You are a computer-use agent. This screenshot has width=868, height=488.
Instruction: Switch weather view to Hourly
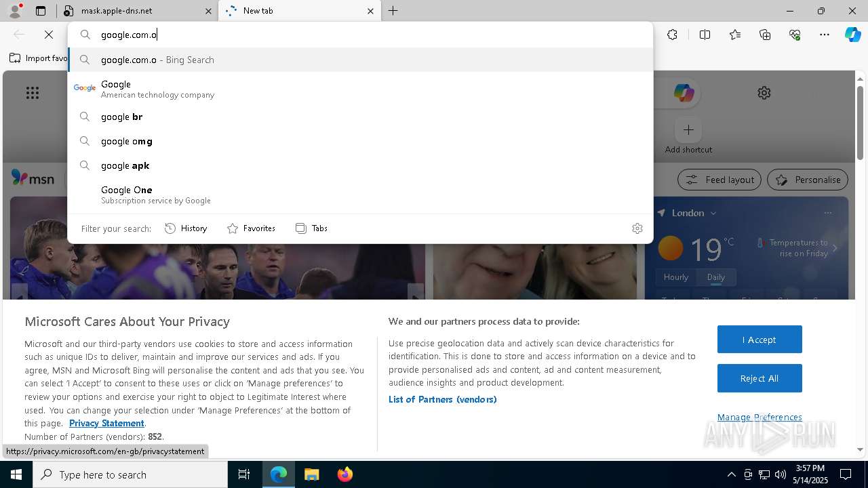pyautogui.click(x=676, y=277)
